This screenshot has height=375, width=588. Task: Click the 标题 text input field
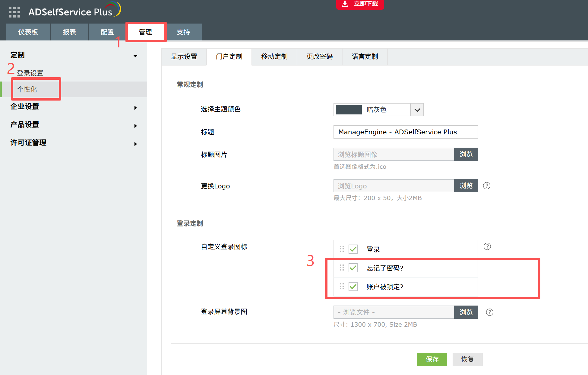pos(406,132)
